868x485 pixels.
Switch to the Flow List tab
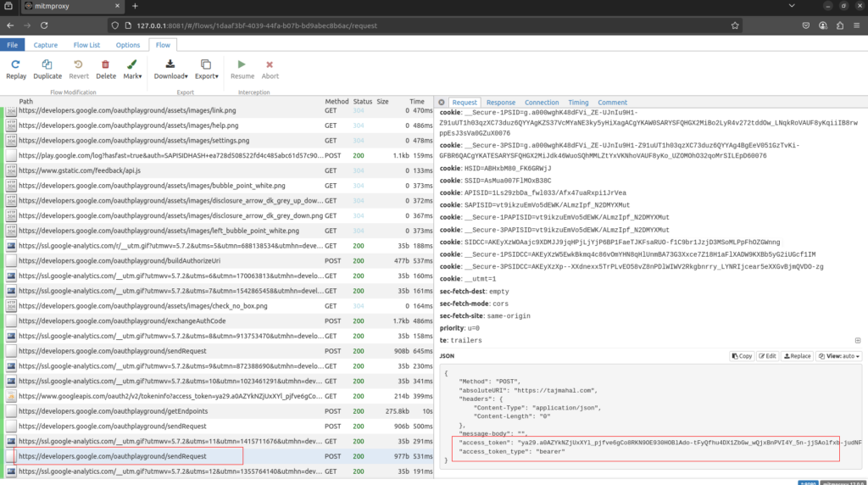[86, 45]
